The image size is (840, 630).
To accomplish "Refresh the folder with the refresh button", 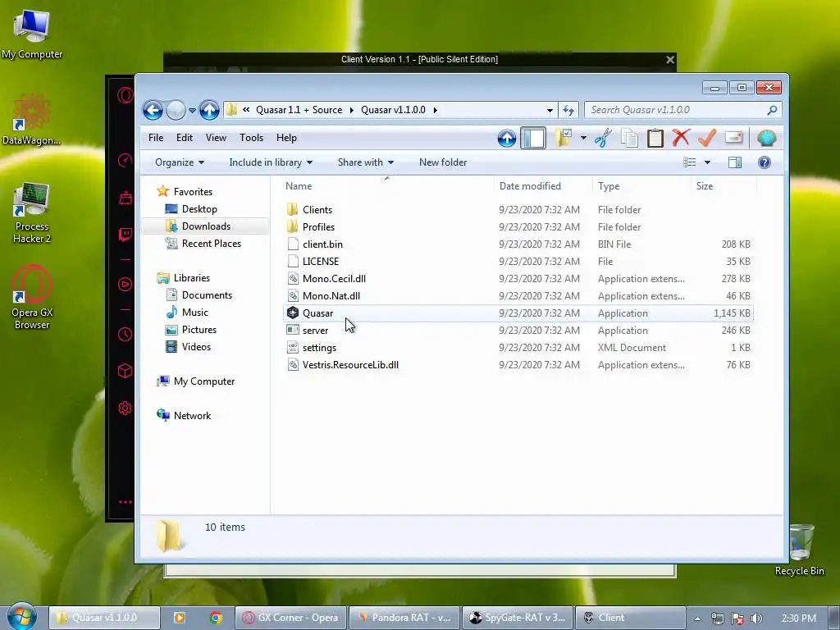I will coord(568,111).
